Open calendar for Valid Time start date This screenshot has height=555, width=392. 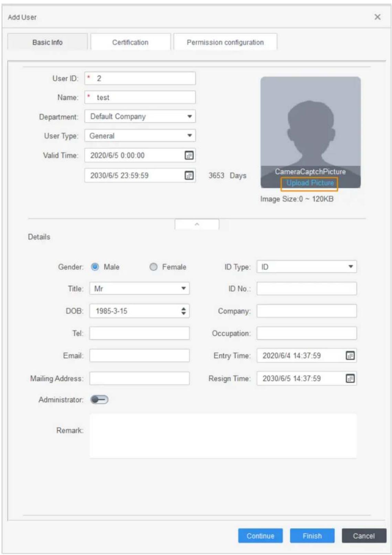[189, 155]
